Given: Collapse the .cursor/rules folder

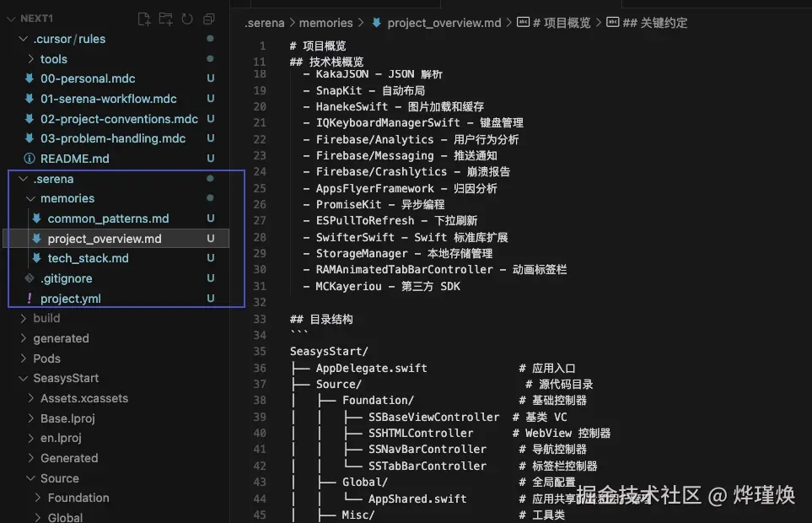Looking at the screenshot, I should pyautogui.click(x=23, y=39).
